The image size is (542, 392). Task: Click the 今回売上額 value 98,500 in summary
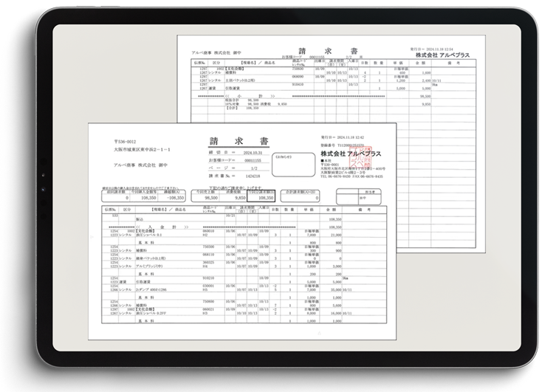click(x=211, y=198)
